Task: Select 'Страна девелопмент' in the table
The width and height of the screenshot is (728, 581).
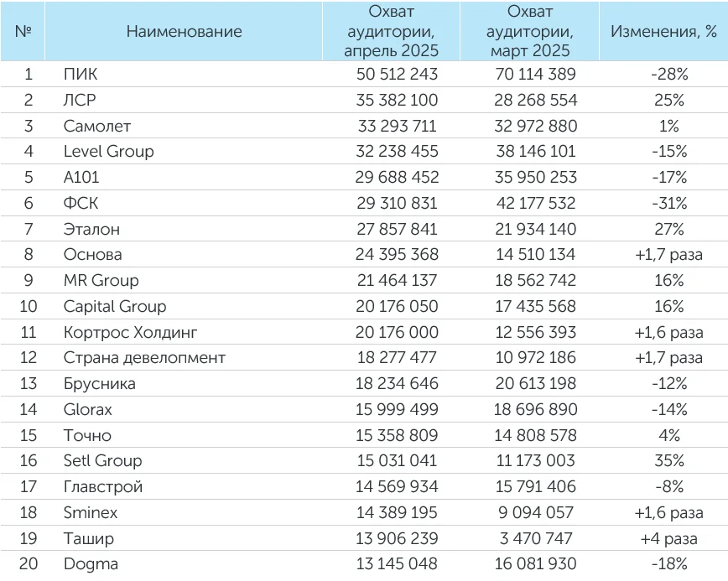Action: [x=144, y=358]
